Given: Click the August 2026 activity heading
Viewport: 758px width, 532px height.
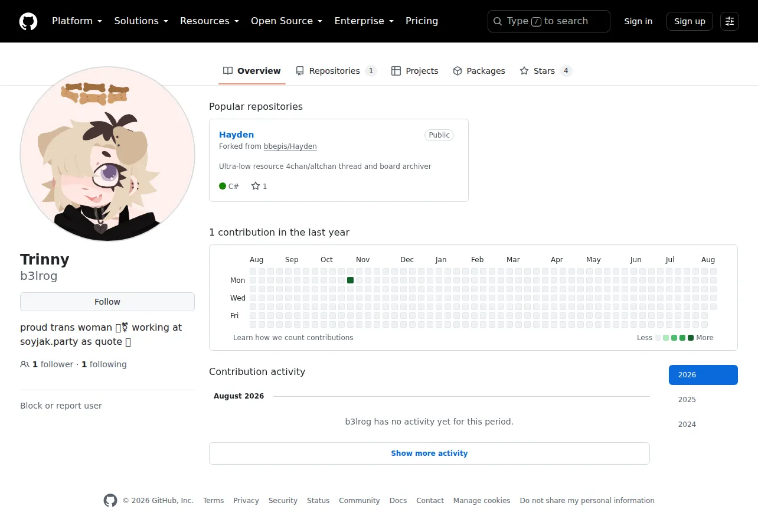Looking at the screenshot, I should pos(239,396).
